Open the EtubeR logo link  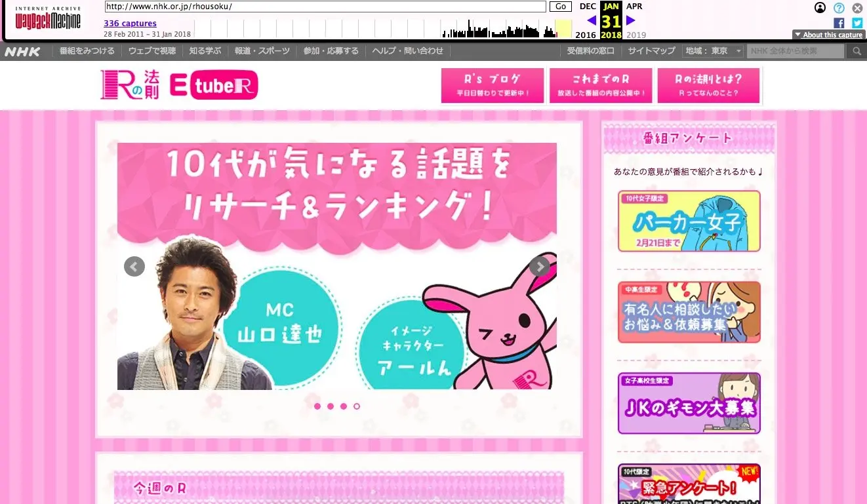pyautogui.click(x=214, y=85)
